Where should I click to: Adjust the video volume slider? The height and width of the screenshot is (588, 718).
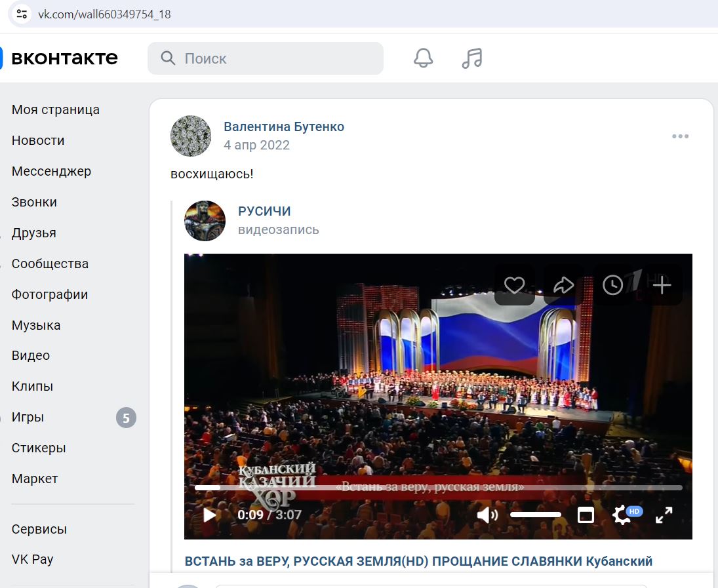pos(535,515)
